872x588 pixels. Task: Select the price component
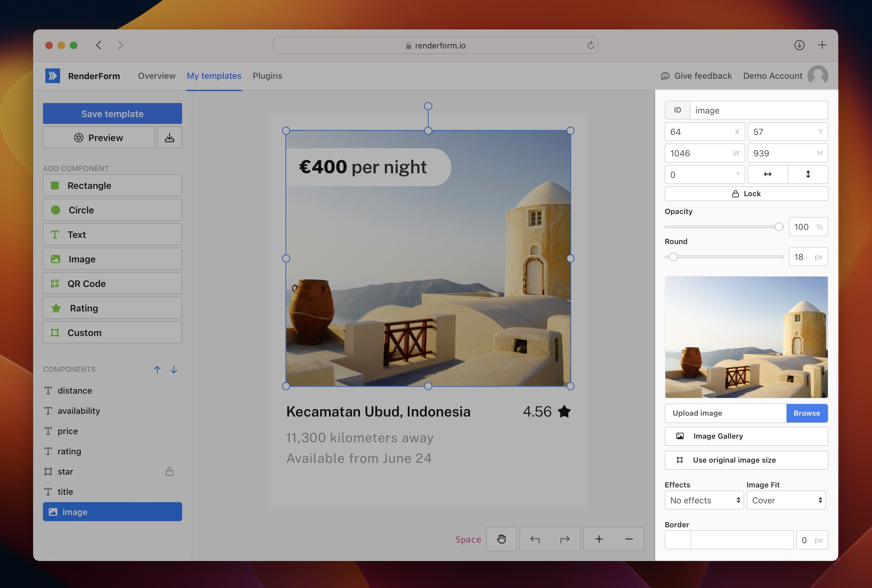[113, 431]
